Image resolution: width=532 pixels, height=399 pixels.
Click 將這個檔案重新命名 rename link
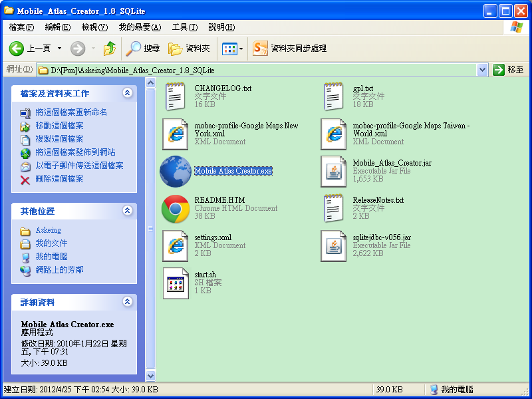[x=71, y=112]
